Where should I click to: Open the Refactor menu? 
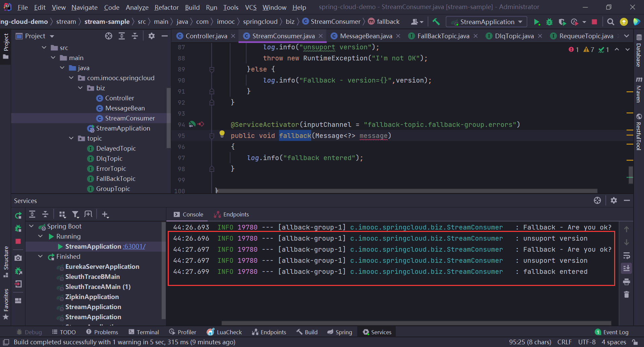tap(166, 7)
